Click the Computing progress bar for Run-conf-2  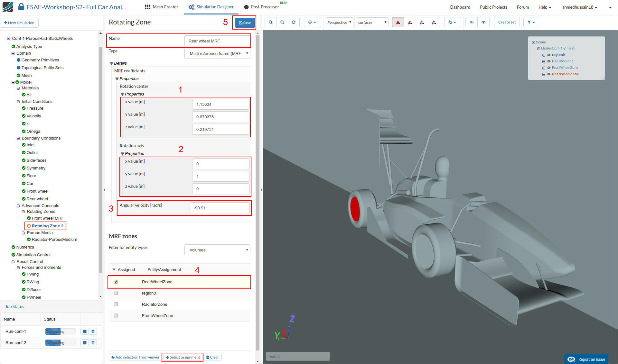coord(60,342)
